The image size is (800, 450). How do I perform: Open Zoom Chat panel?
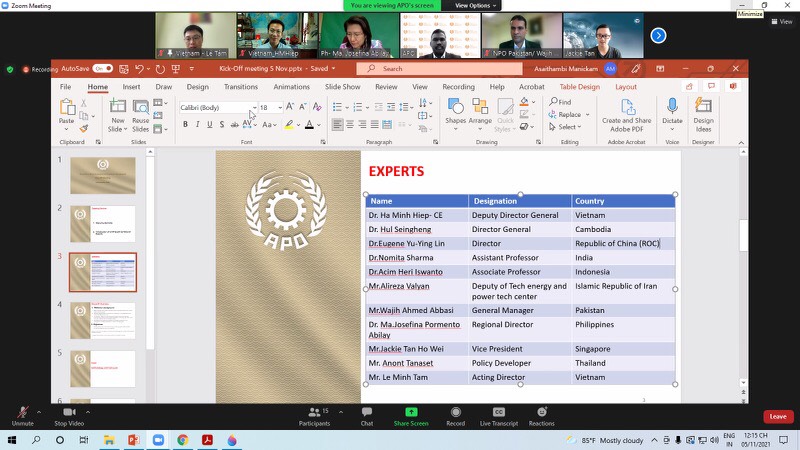(367, 416)
